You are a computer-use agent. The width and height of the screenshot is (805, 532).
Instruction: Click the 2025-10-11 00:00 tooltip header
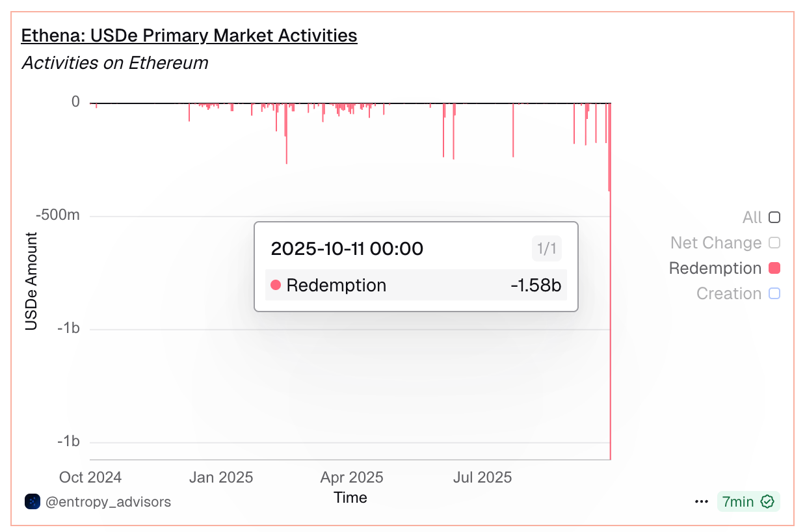[x=347, y=248]
